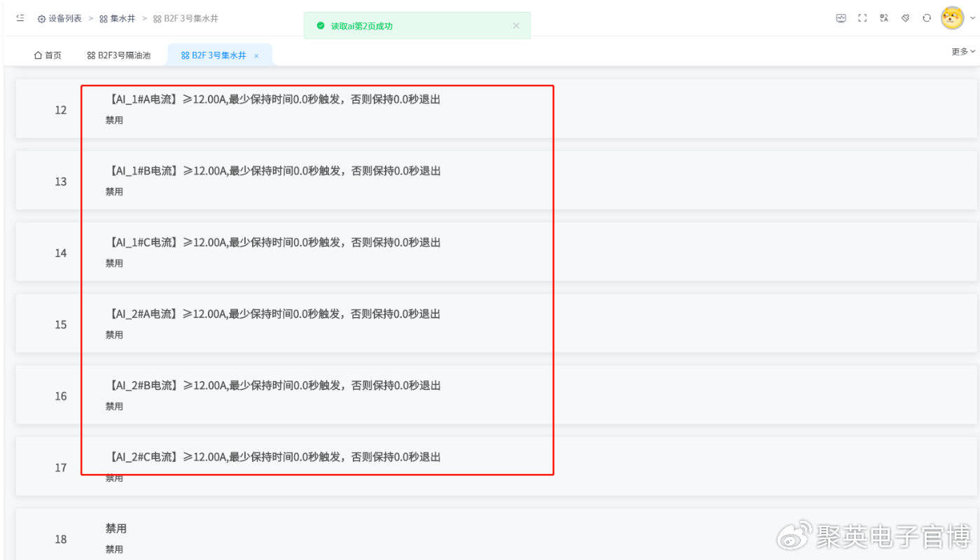
Task: Select row 14 AI_1#C电流 condition
Action: click(x=274, y=242)
